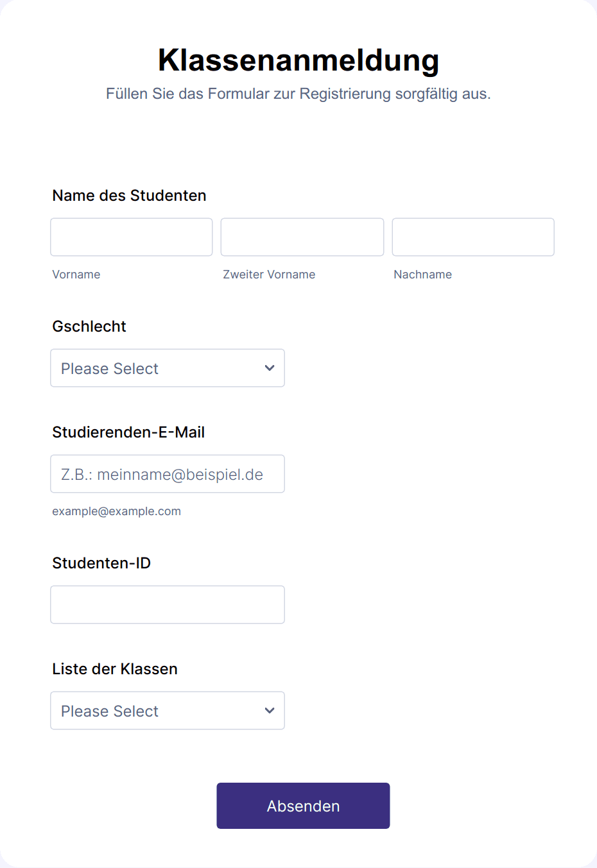
Task: Click the Studenten-ID label
Action: tap(101, 563)
